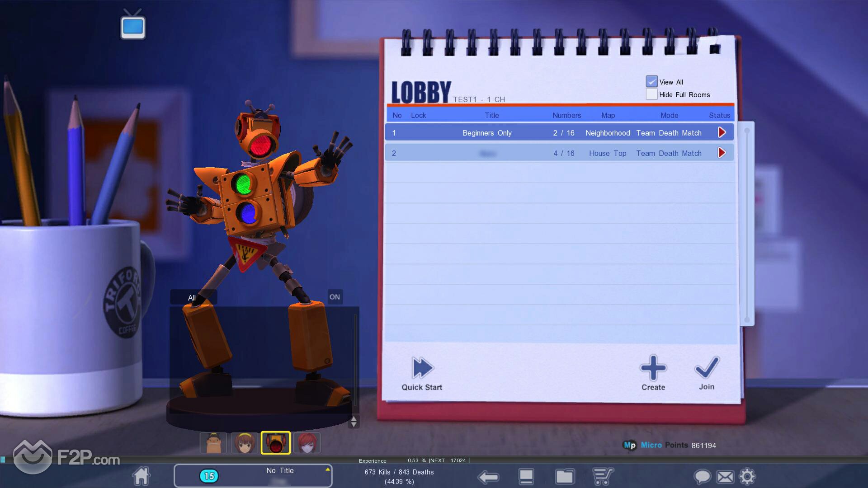Click the computer monitor icon in bottom bar
The image size is (868, 488).
[526, 476]
